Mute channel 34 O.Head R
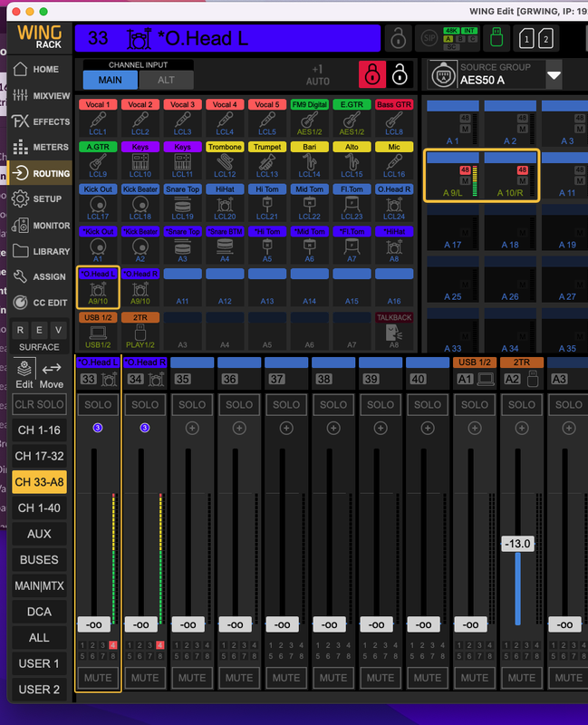 (145, 678)
